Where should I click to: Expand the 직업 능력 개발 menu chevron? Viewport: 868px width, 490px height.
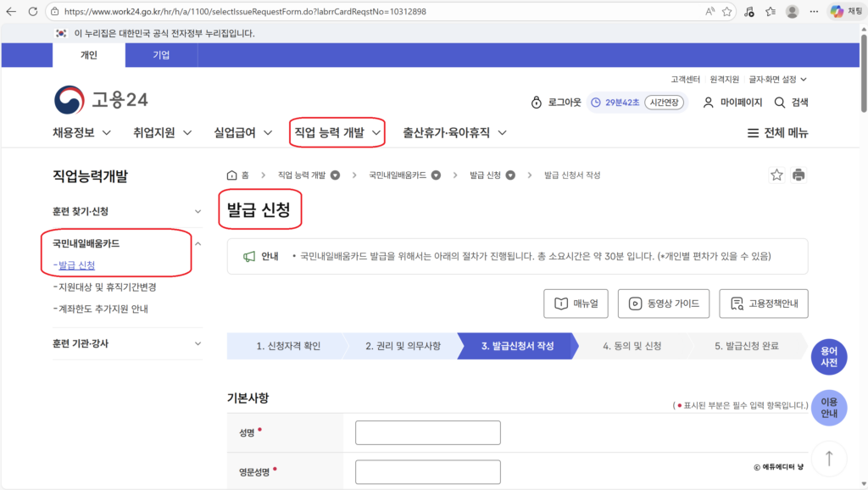(x=375, y=132)
